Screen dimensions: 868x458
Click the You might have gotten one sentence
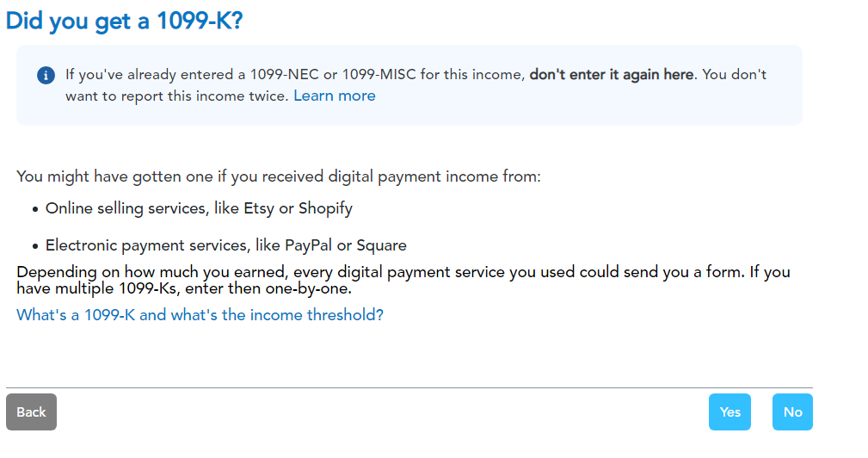(x=279, y=176)
